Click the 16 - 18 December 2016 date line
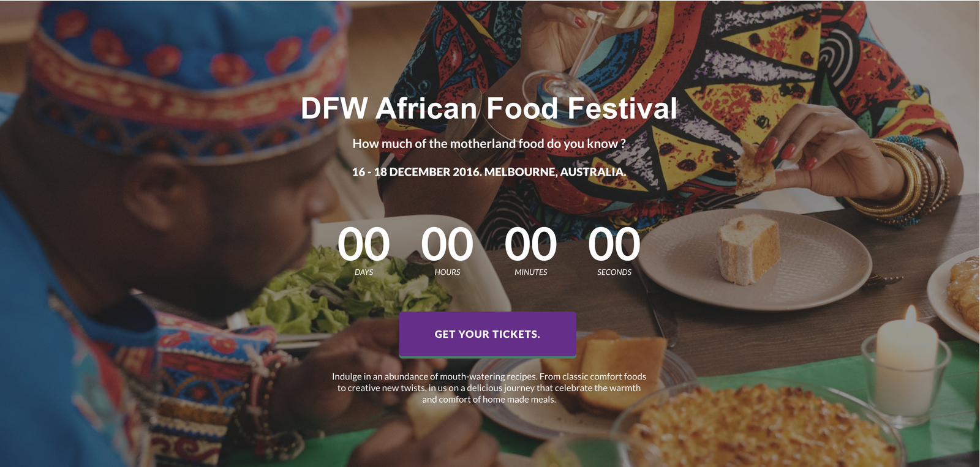The width and height of the screenshot is (980, 467). [489, 172]
